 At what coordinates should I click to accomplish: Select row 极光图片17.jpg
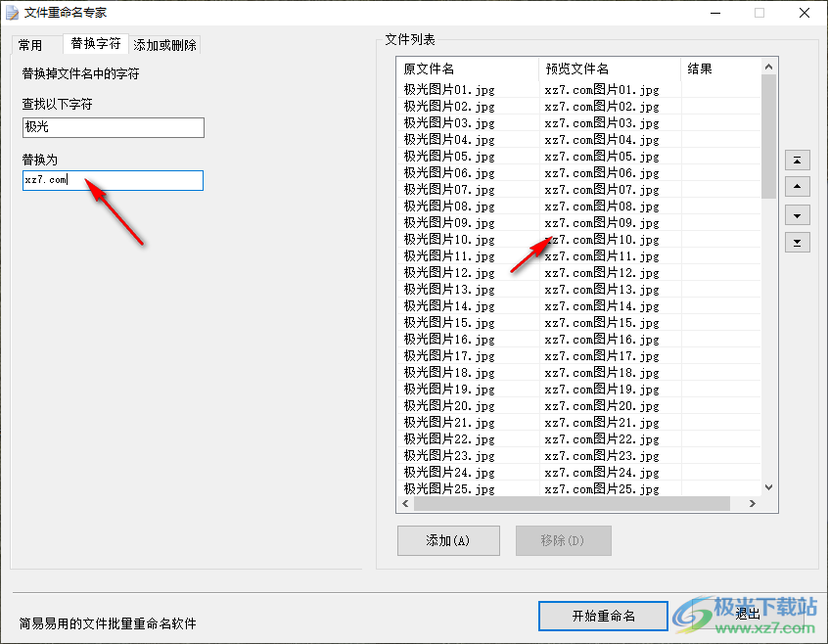[x=578, y=356]
